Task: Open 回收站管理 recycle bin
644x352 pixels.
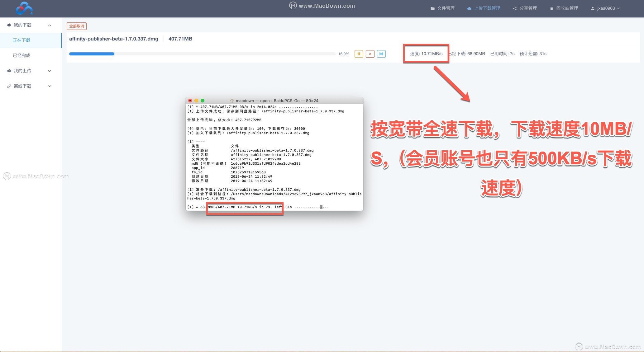Action: click(564, 8)
